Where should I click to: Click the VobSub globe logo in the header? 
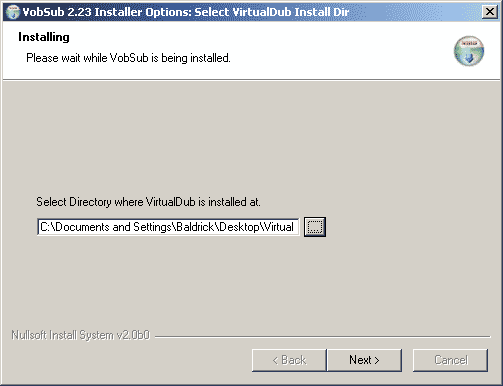click(469, 51)
